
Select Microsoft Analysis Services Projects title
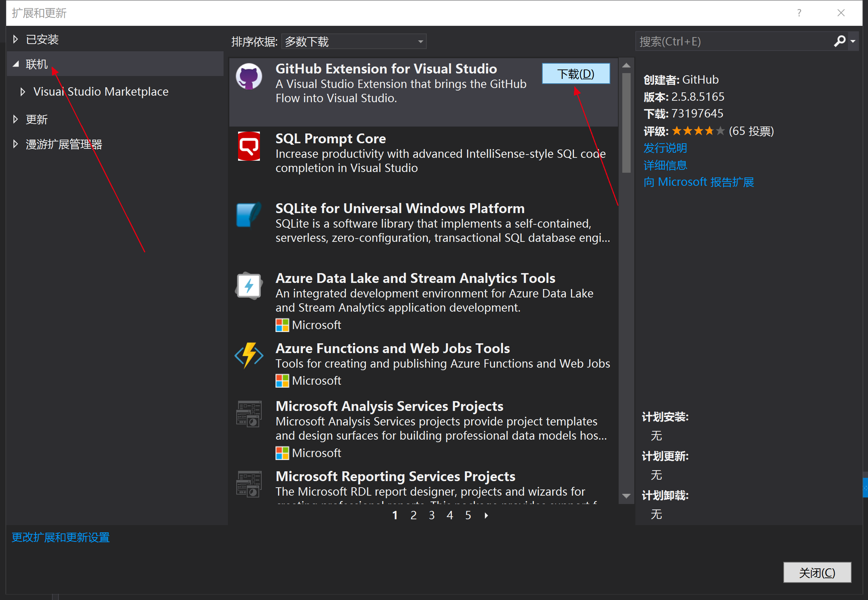coord(389,407)
